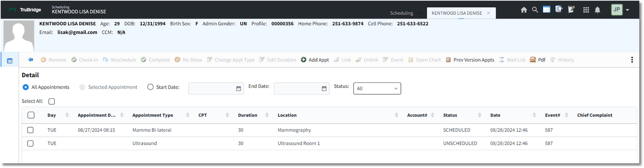Open the three-dot more options menu
Viewport: 644px width, 168px height.
click(x=632, y=60)
